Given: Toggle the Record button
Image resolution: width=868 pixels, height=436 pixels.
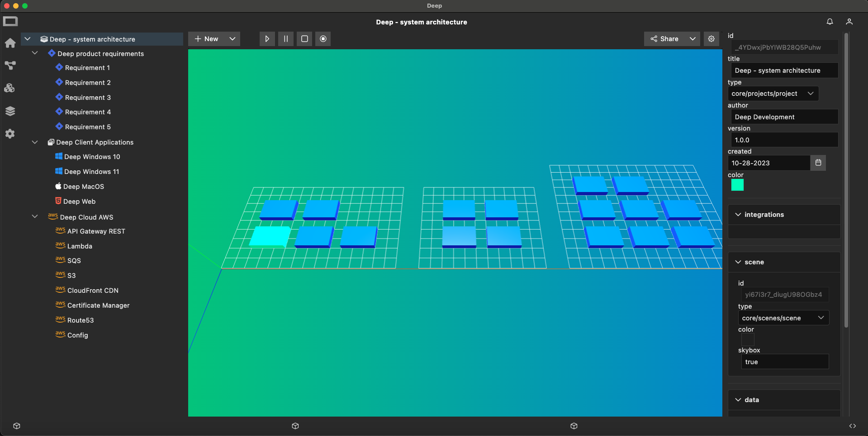Looking at the screenshot, I should point(323,39).
